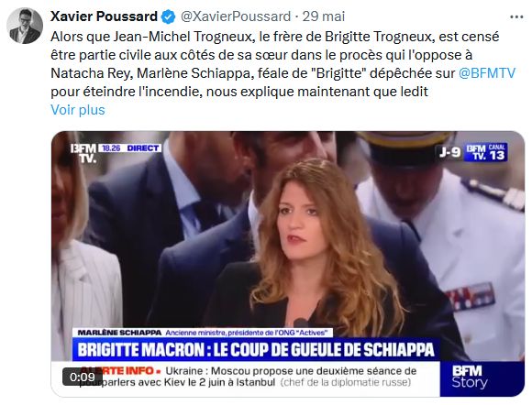This screenshot has height=405, width=532.
Task: Click the tweet text body
Action: (283, 64)
